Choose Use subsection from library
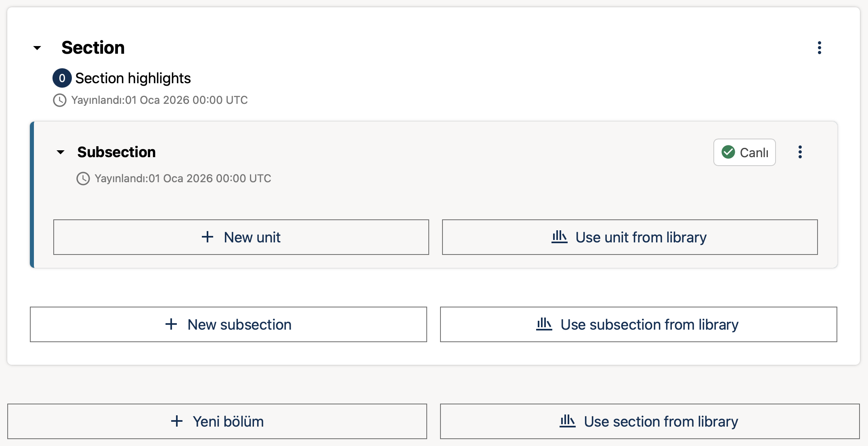Viewport: 868px width, 446px height. click(638, 324)
